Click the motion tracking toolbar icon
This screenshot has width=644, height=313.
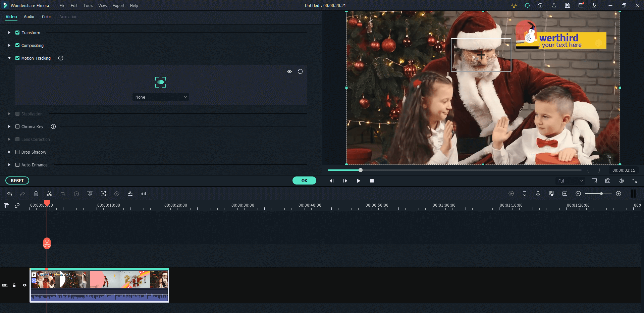(x=103, y=194)
